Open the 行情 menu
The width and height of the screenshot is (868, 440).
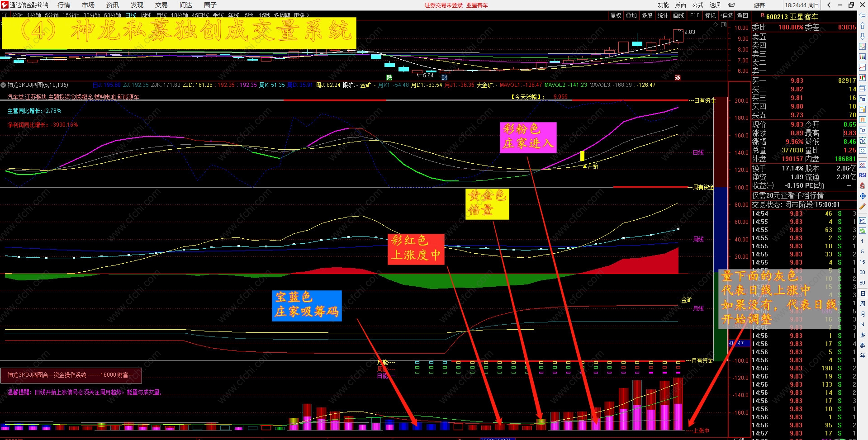[x=64, y=5]
